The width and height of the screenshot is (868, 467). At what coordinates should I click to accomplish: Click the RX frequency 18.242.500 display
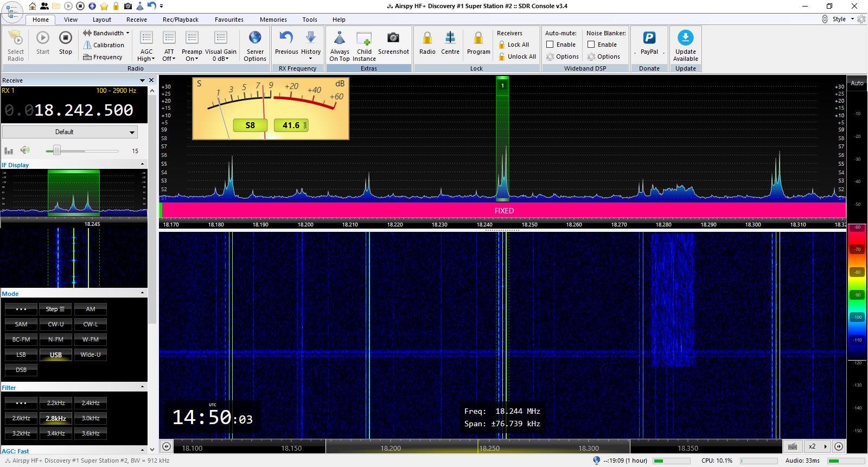[x=84, y=110]
